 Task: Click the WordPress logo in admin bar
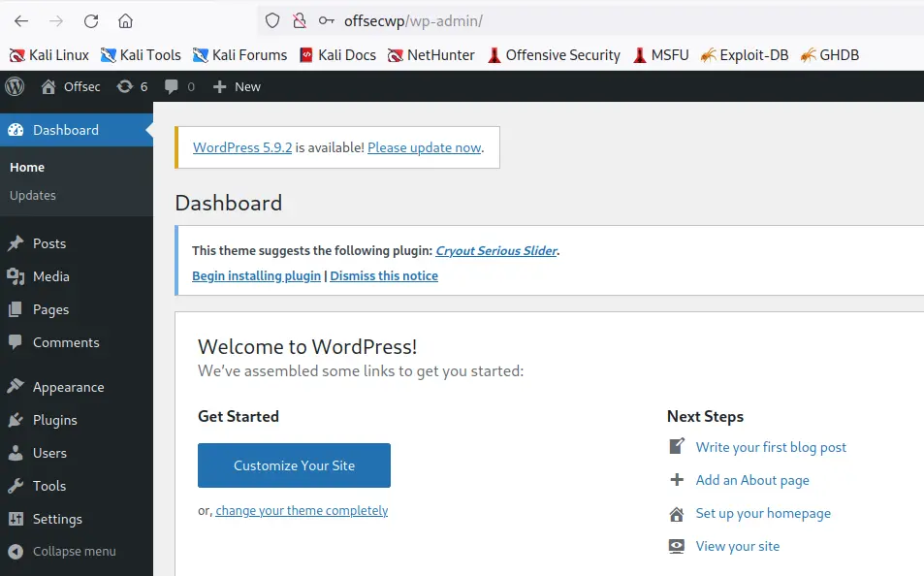pos(15,86)
